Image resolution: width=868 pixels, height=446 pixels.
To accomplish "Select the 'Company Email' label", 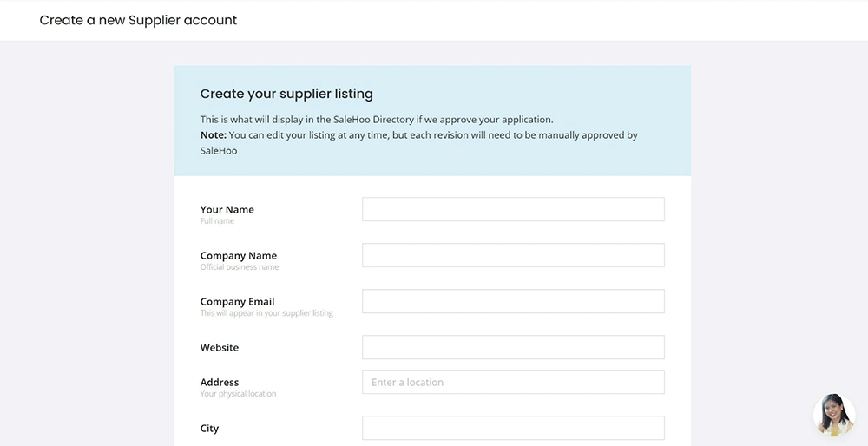I will point(237,302).
